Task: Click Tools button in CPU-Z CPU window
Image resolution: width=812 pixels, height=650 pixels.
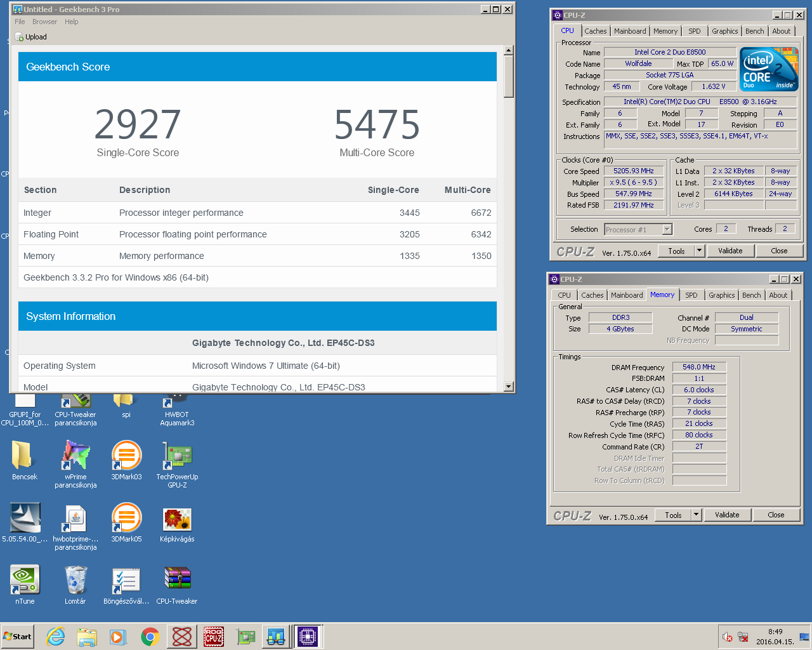Action: (676, 251)
